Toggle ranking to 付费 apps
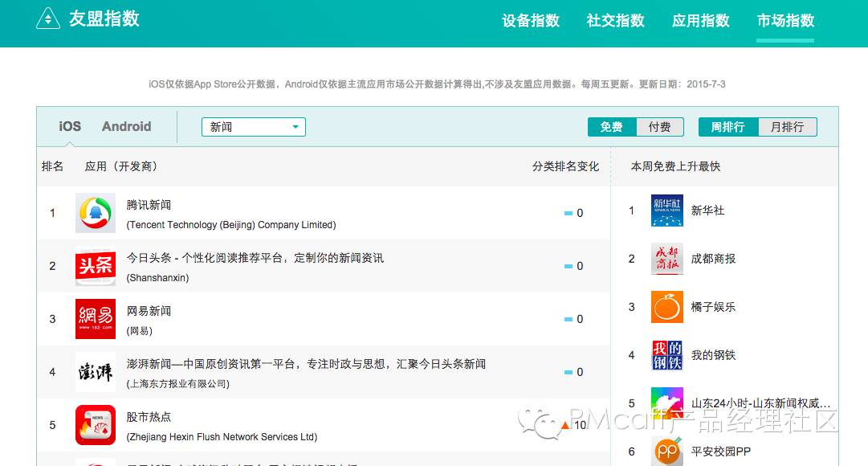This screenshot has width=868, height=466. [x=660, y=127]
